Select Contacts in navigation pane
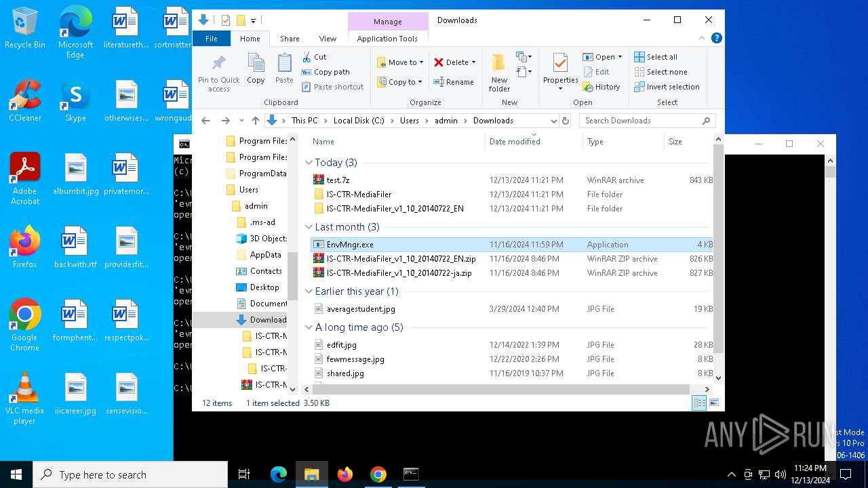The height and width of the screenshot is (488, 868). point(266,271)
